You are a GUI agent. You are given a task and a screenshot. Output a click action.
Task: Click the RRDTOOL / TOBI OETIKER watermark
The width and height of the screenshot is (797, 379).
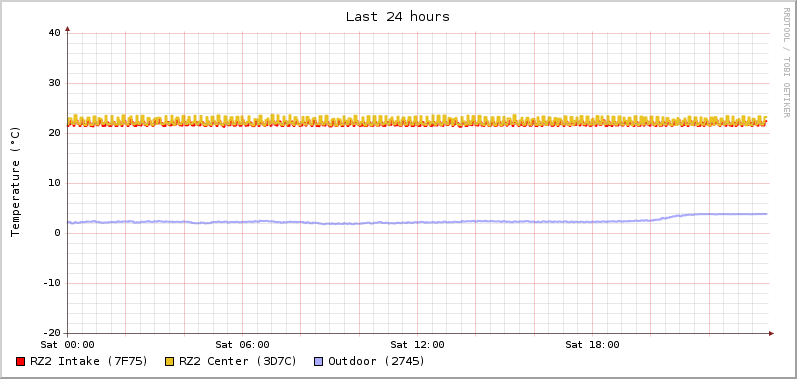tap(786, 62)
